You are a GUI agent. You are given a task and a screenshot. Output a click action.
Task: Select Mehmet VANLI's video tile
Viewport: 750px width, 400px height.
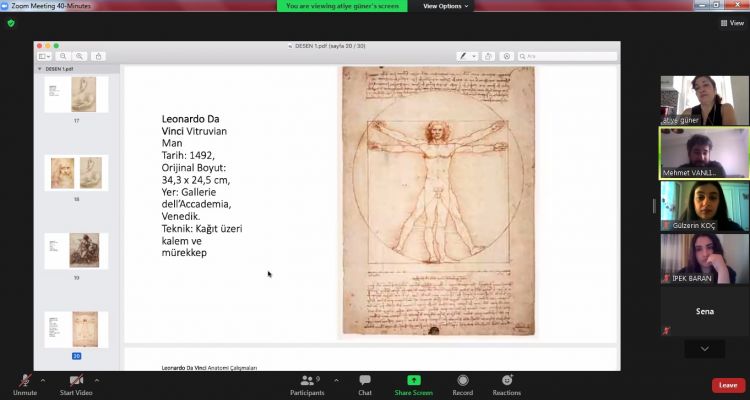705,153
